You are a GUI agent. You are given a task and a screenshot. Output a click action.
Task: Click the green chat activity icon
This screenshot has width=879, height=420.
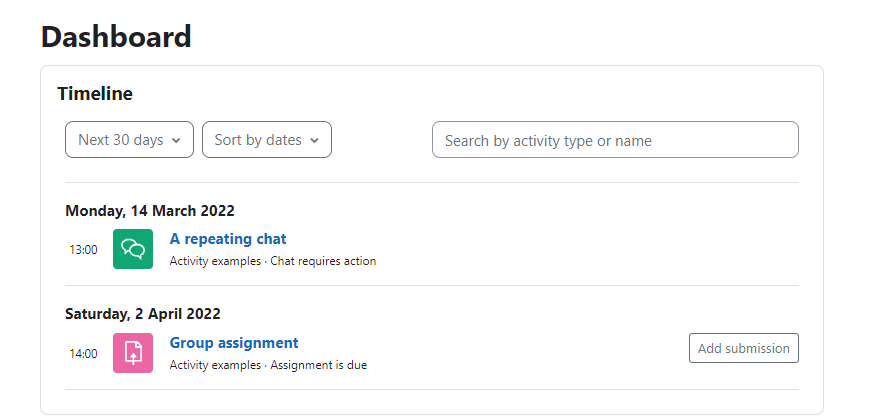(x=133, y=249)
